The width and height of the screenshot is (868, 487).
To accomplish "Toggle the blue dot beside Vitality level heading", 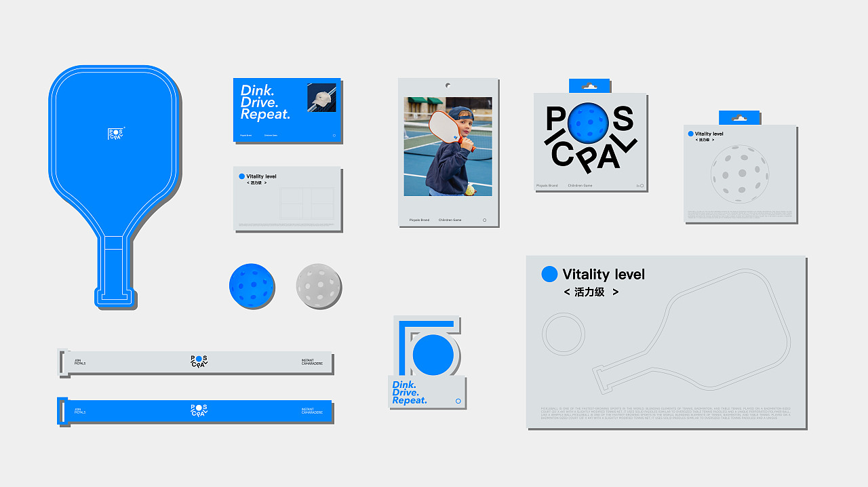I will pyautogui.click(x=549, y=274).
